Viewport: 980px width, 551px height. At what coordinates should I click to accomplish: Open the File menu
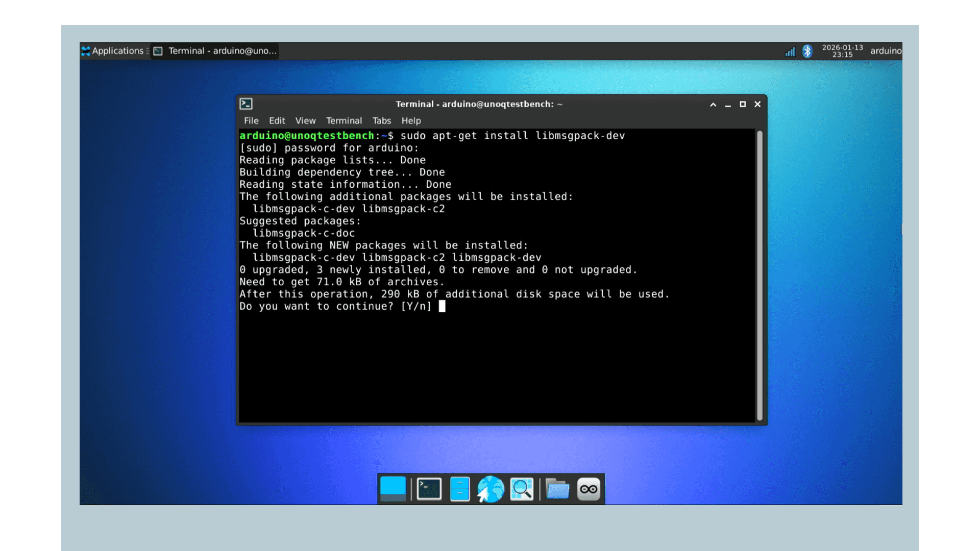pos(251,121)
